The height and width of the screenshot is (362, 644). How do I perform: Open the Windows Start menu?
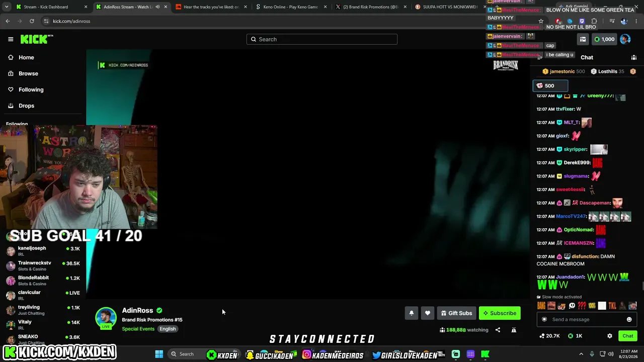tap(159, 354)
